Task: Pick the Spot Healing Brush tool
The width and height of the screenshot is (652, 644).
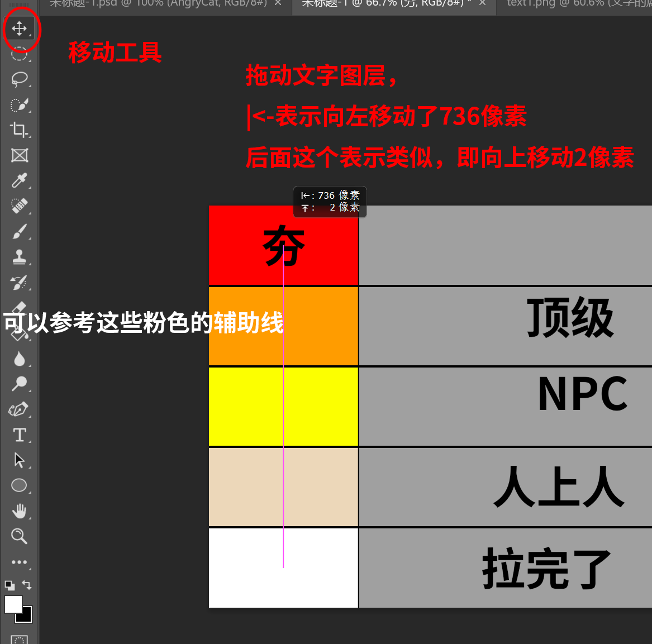Action: (20, 206)
